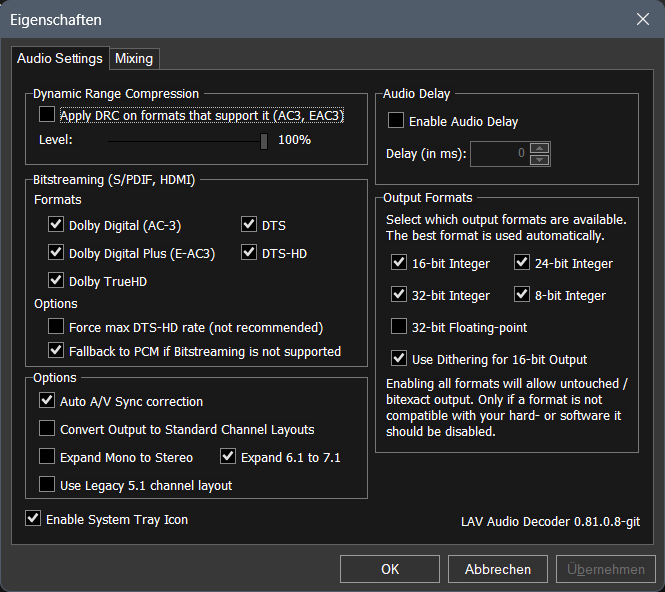Uncheck 32-bit Integer output format
Screen dimensions: 665x592
(399, 294)
